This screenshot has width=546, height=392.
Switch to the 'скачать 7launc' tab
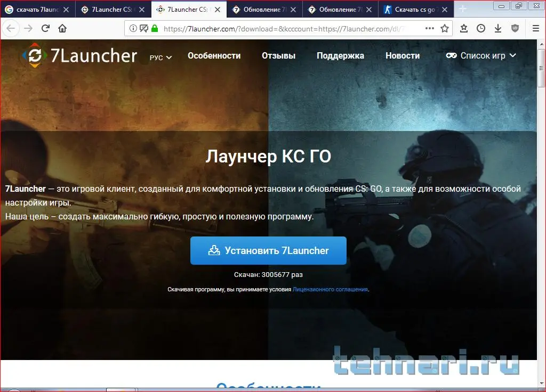tap(38, 10)
